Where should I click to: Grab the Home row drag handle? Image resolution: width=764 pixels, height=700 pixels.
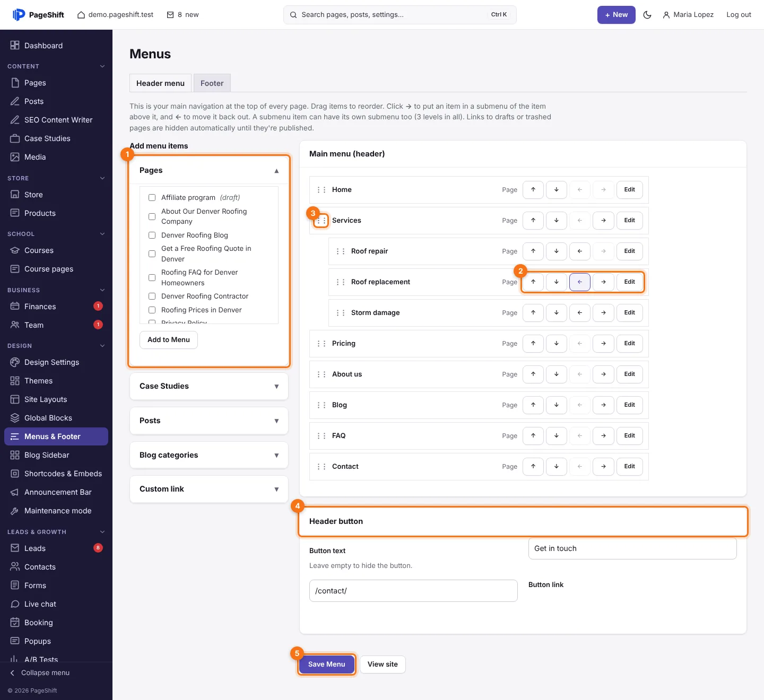pyautogui.click(x=322, y=190)
